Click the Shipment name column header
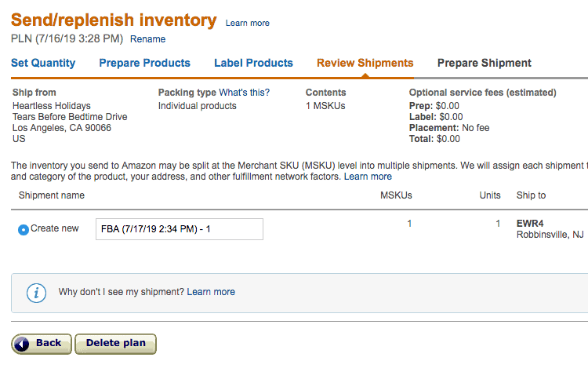This screenshot has height=372, width=588. coord(52,195)
